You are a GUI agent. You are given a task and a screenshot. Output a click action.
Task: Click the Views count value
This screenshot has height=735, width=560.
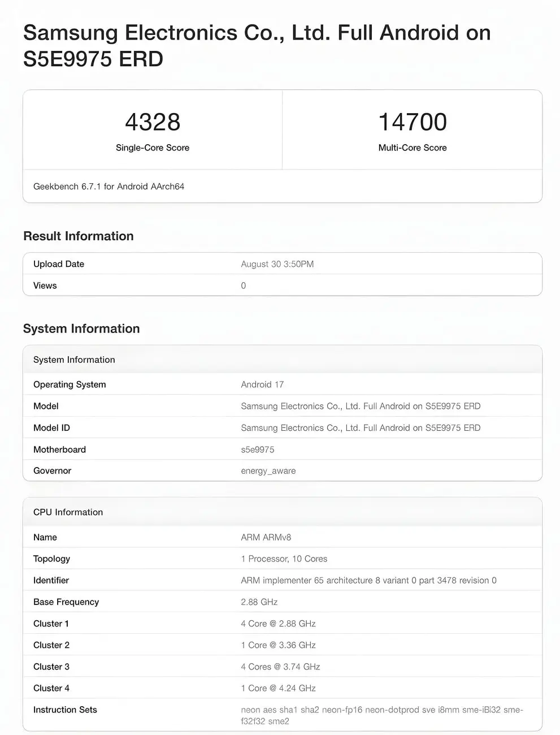[x=244, y=286]
